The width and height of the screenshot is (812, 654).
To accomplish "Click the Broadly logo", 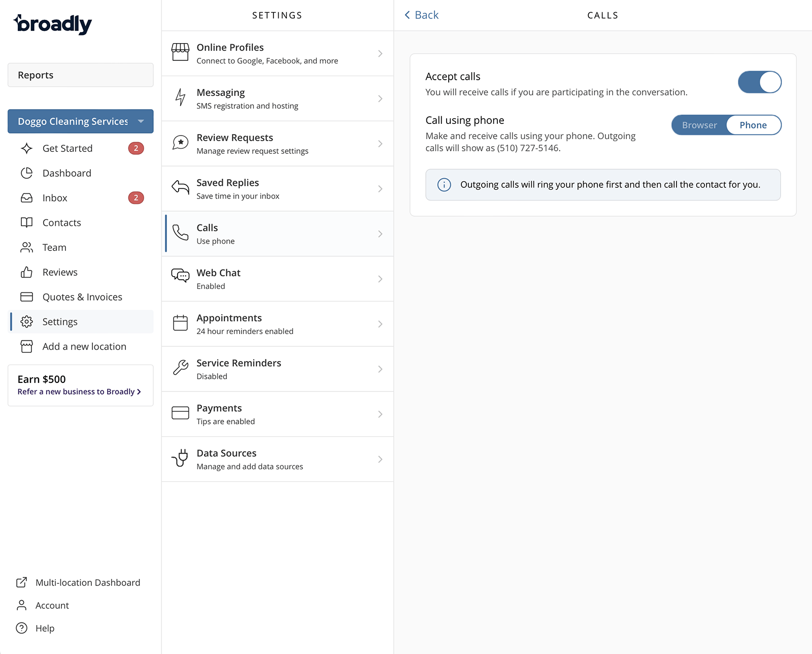I will (x=53, y=24).
